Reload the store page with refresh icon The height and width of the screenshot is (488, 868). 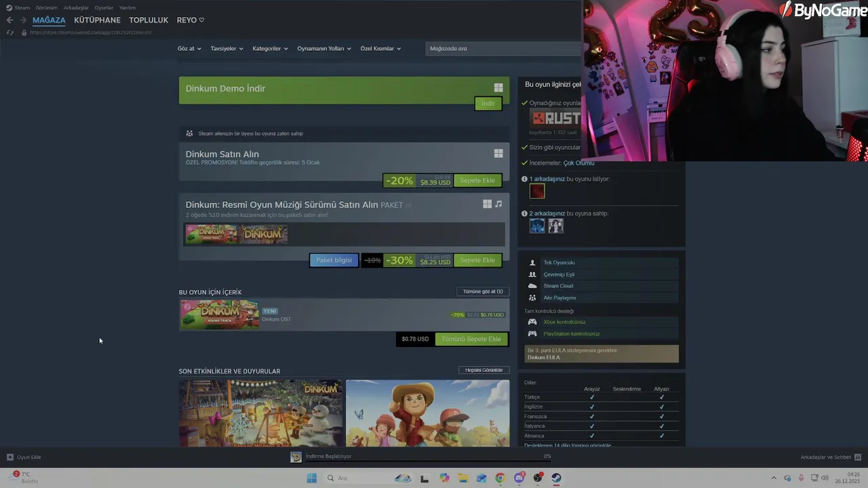(9, 33)
